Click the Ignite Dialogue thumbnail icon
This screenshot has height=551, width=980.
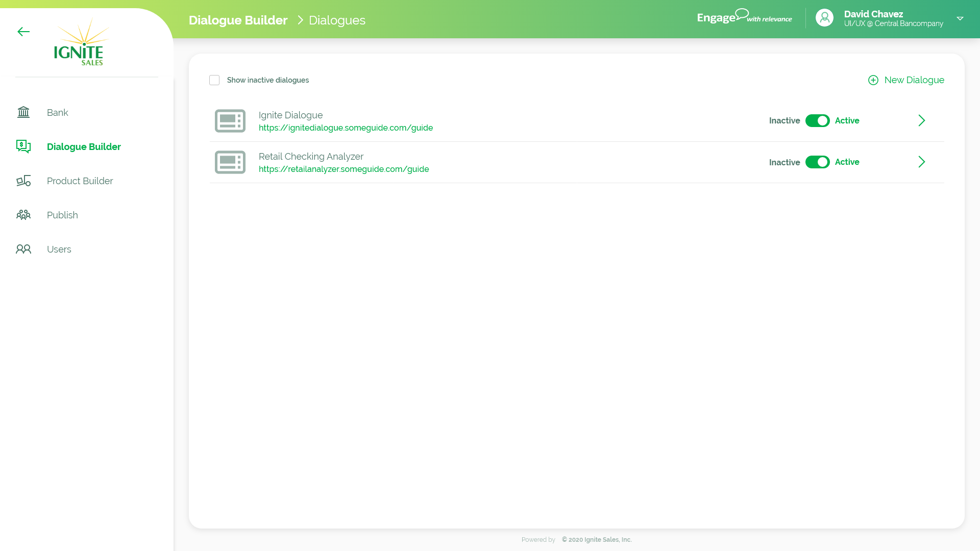pos(230,121)
